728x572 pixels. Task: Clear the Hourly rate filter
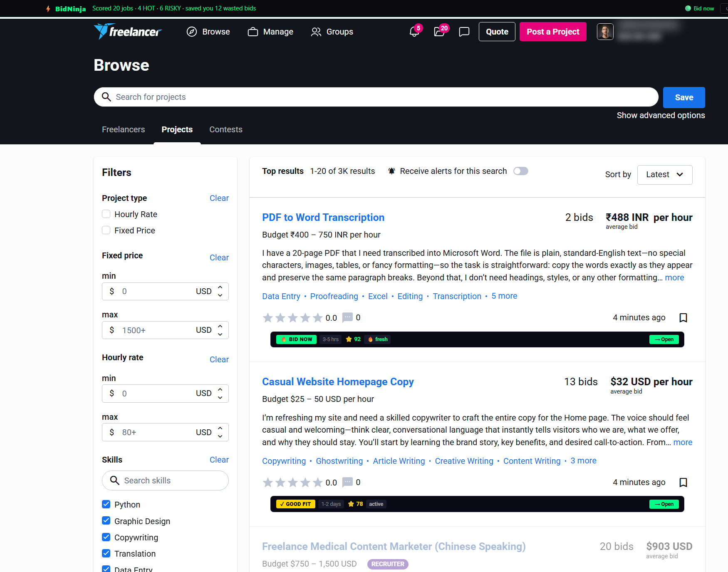click(219, 359)
